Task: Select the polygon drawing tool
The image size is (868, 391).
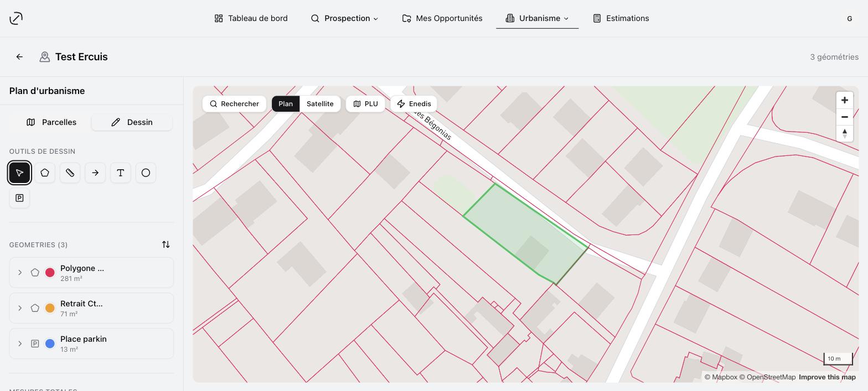Action: [x=45, y=173]
